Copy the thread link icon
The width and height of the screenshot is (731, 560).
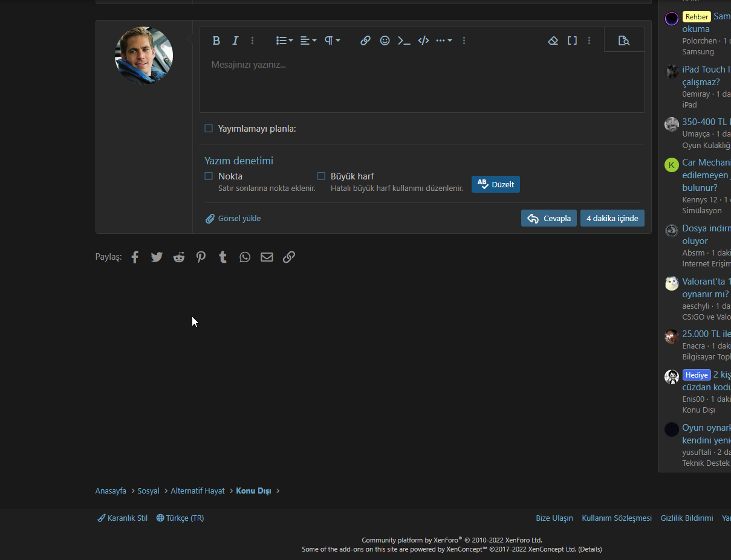click(289, 257)
